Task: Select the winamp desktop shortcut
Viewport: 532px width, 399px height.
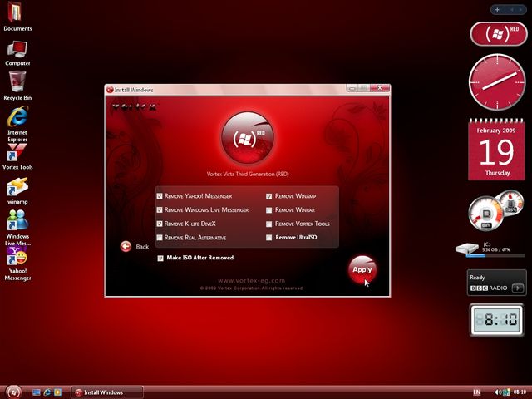Action: (x=17, y=191)
